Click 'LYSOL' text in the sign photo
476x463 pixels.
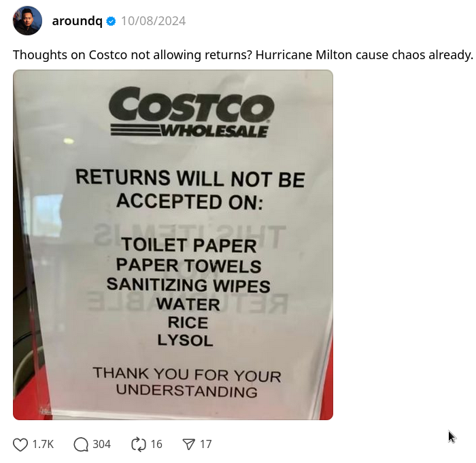pyautogui.click(x=185, y=341)
